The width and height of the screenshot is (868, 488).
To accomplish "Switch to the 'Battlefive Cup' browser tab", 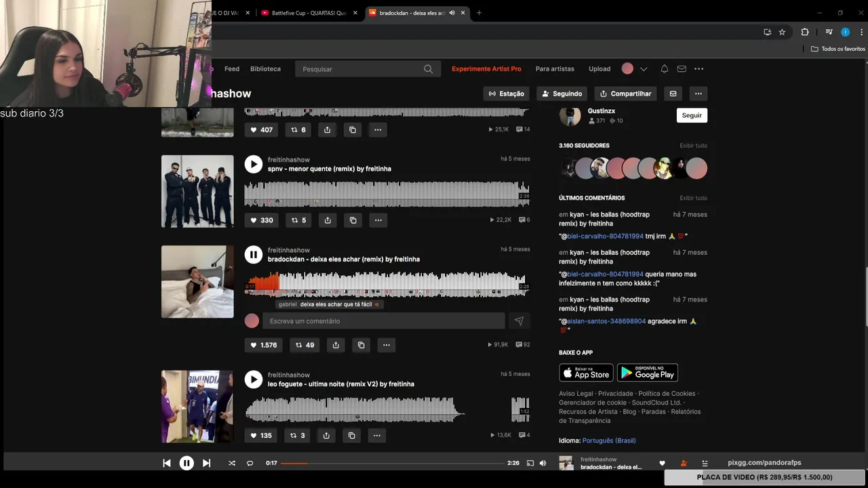I will click(309, 13).
